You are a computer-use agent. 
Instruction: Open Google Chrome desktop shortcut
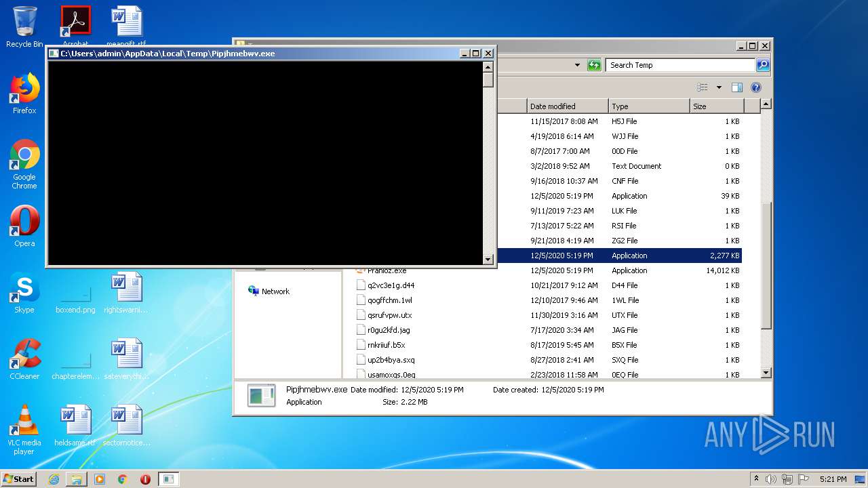coord(24,165)
